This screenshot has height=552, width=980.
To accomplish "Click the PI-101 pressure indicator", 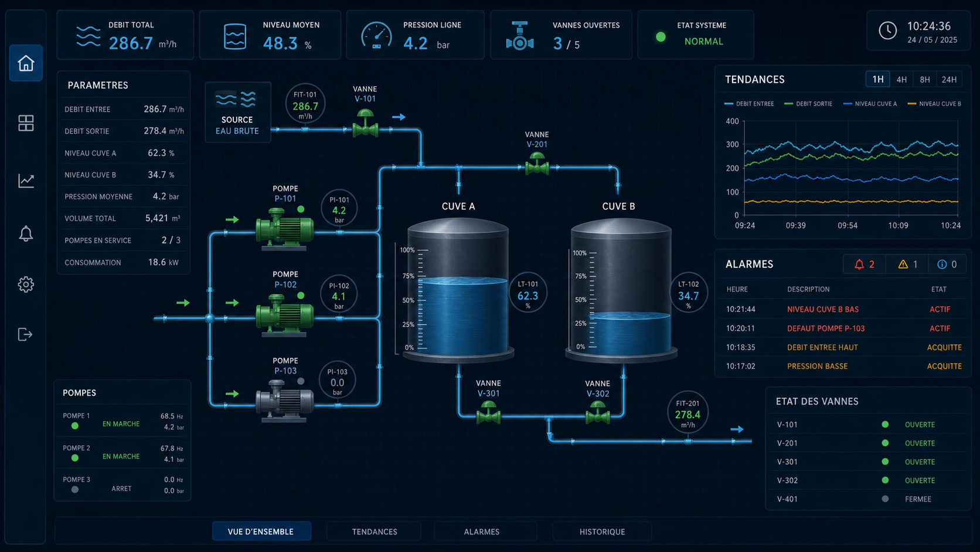I will pyautogui.click(x=339, y=208).
